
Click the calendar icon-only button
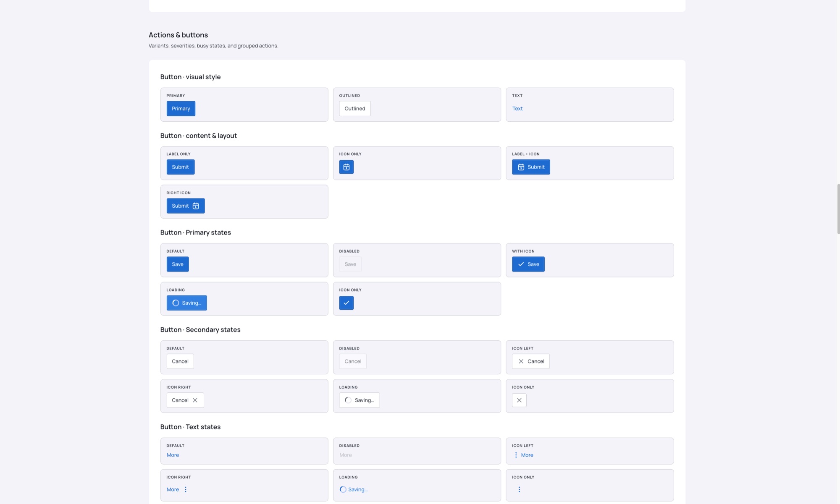pyautogui.click(x=346, y=167)
